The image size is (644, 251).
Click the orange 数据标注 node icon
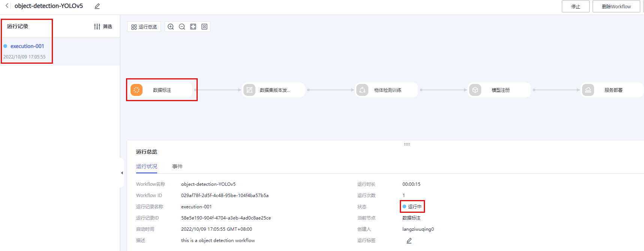click(x=137, y=90)
